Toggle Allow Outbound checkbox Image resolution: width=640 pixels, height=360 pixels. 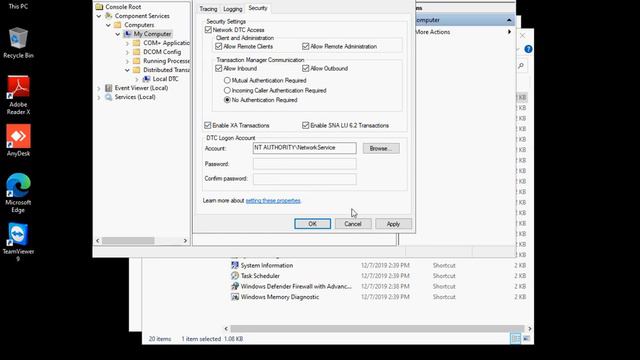(306, 68)
